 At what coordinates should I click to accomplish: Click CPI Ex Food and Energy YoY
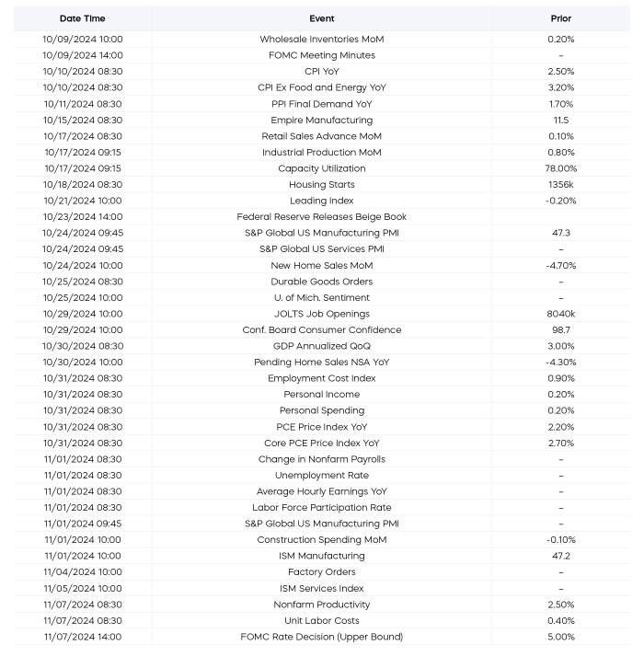[x=322, y=87]
